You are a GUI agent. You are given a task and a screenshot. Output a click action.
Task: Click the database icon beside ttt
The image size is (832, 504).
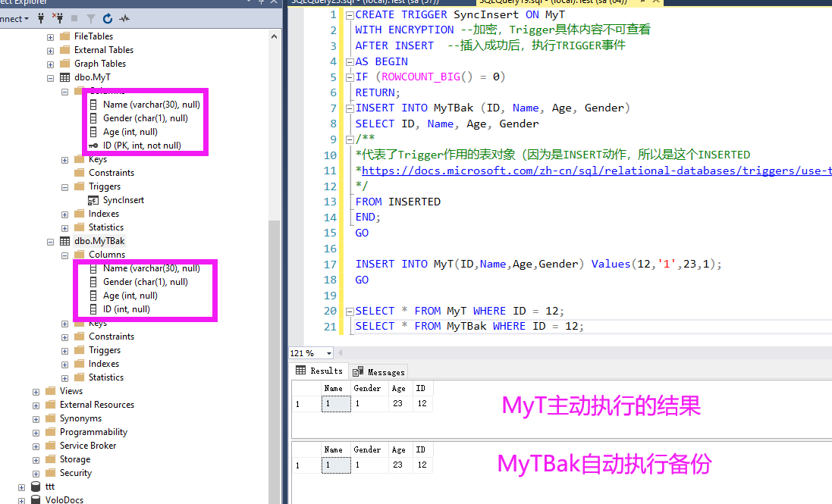(36, 487)
